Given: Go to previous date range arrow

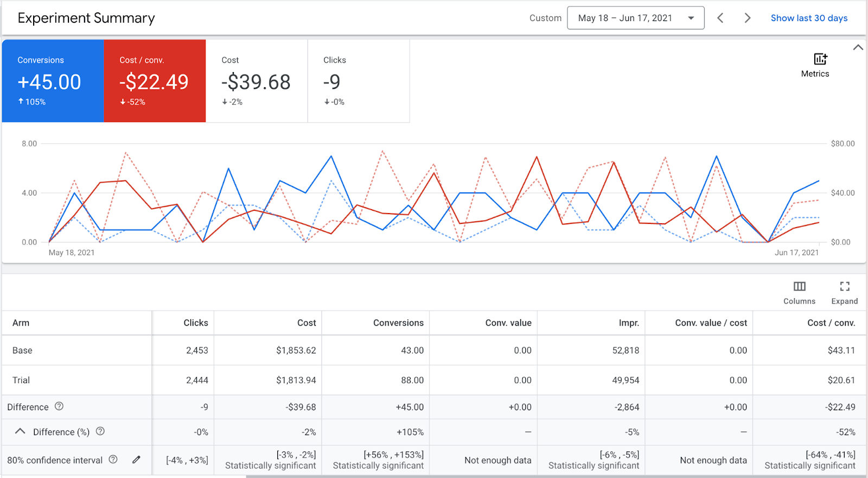Looking at the screenshot, I should pyautogui.click(x=720, y=18).
